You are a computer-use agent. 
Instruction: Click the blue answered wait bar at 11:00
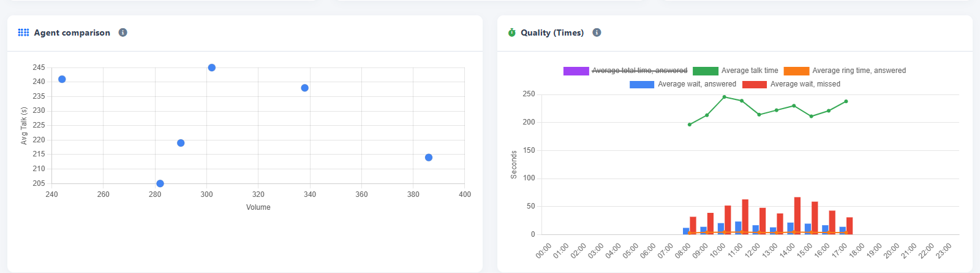pos(738,228)
